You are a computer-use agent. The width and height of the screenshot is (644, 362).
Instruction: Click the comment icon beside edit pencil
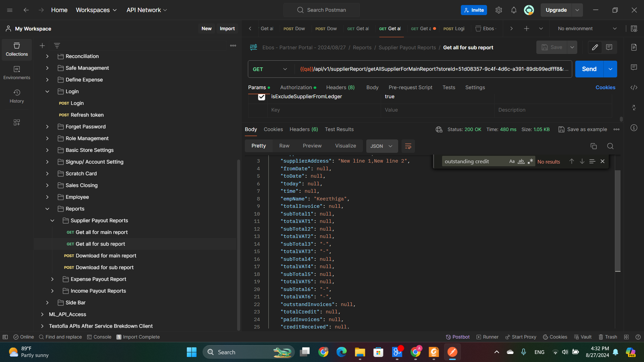click(609, 47)
